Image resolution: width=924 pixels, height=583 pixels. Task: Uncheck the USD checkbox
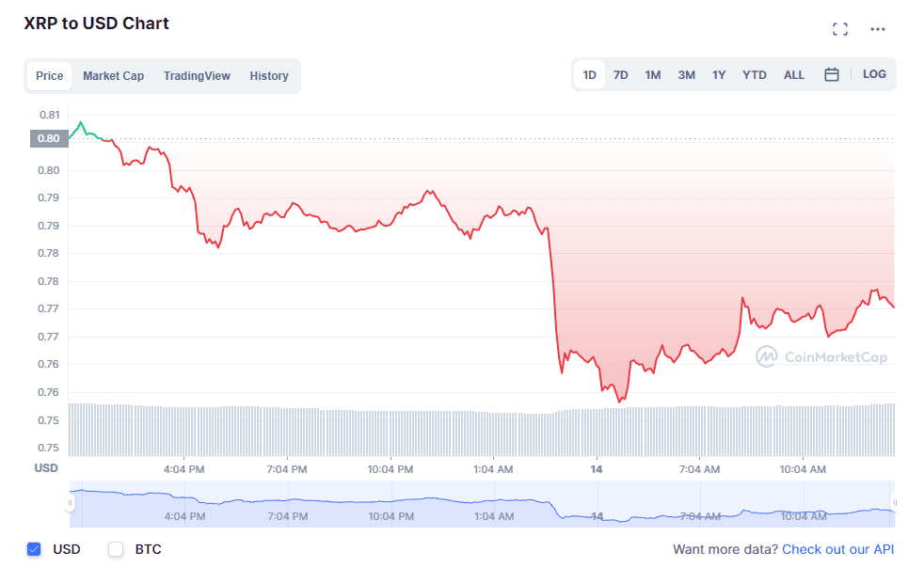pos(35,549)
